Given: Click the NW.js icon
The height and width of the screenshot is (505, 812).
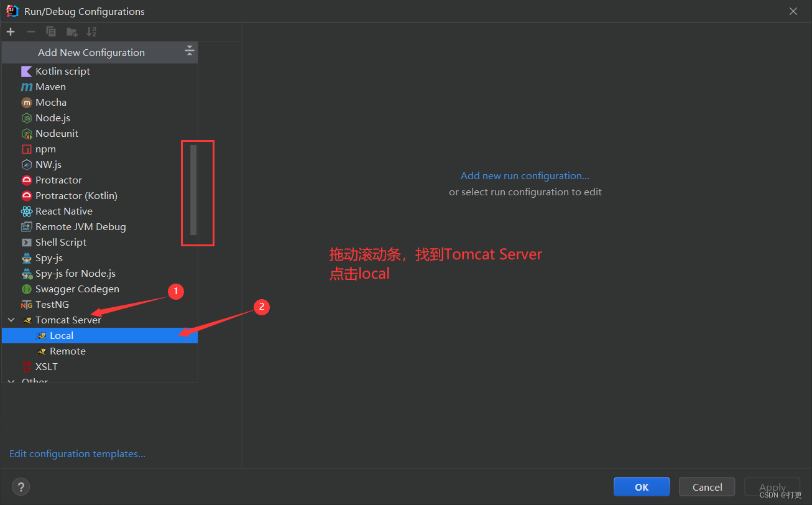Looking at the screenshot, I should [26, 165].
